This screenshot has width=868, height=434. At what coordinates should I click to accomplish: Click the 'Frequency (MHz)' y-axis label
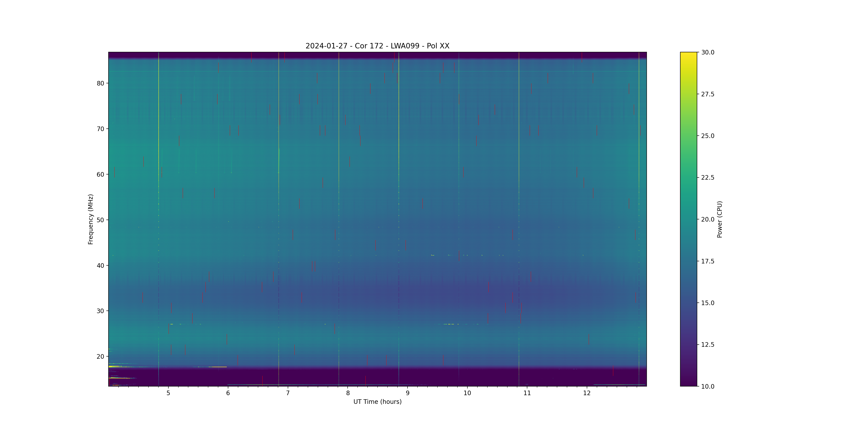90,219
